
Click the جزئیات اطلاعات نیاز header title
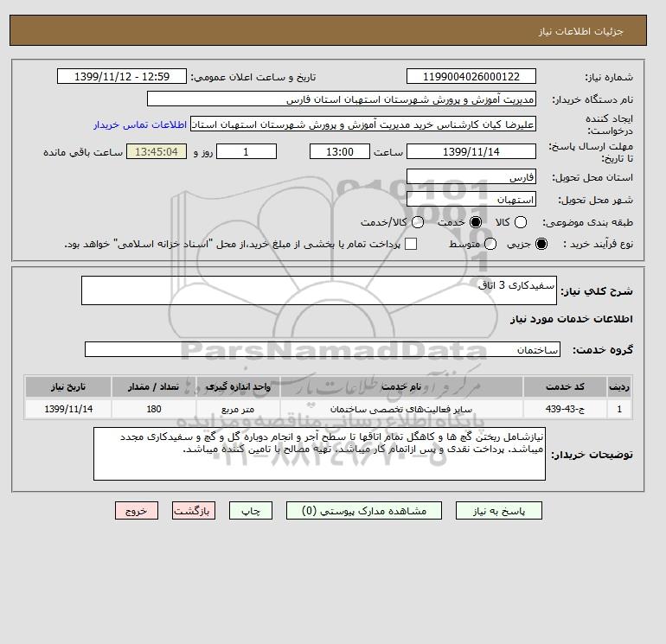point(580,31)
